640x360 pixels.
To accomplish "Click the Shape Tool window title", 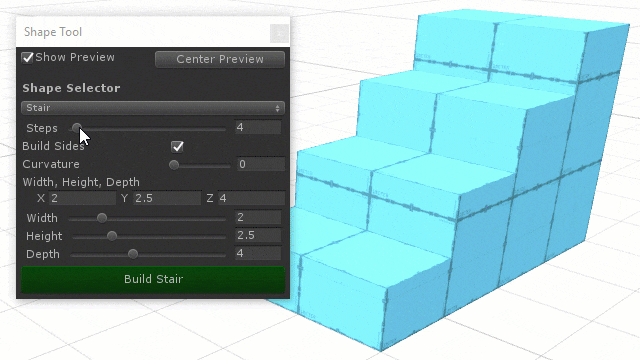I will (53, 32).
